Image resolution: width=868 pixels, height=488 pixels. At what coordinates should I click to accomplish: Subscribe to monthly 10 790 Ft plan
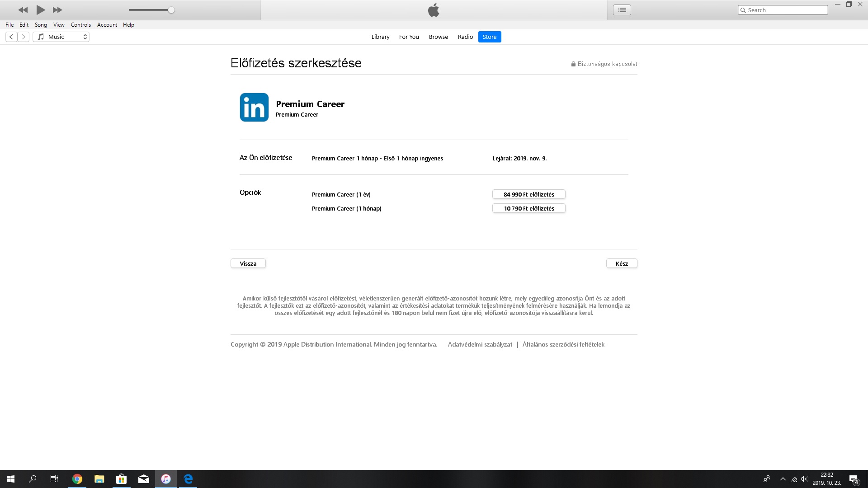tap(528, 208)
